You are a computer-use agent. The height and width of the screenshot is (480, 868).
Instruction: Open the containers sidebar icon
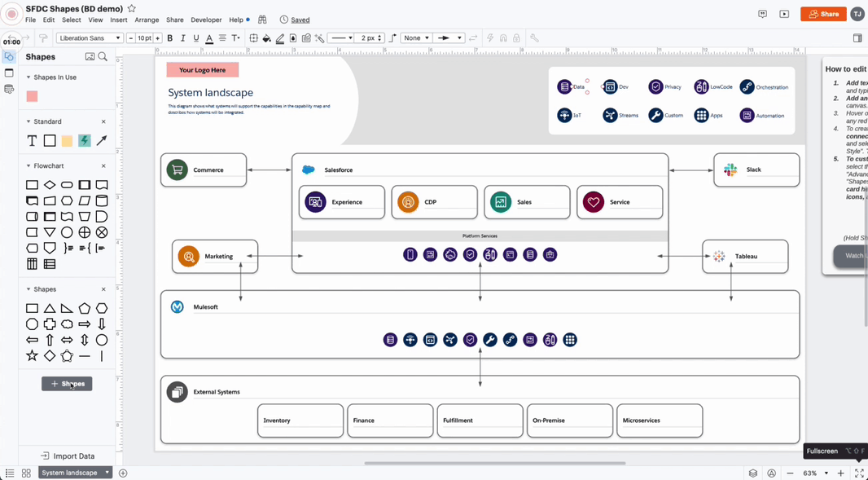[9, 73]
